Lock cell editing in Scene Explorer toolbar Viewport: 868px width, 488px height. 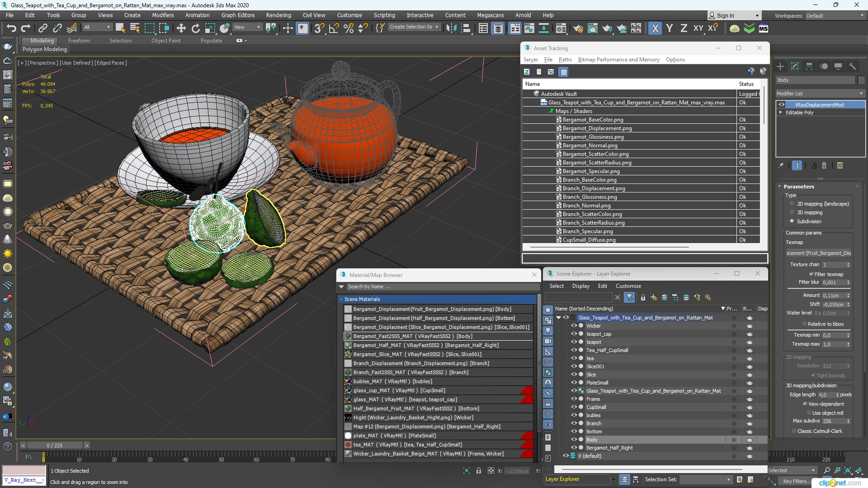pos(643,297)
